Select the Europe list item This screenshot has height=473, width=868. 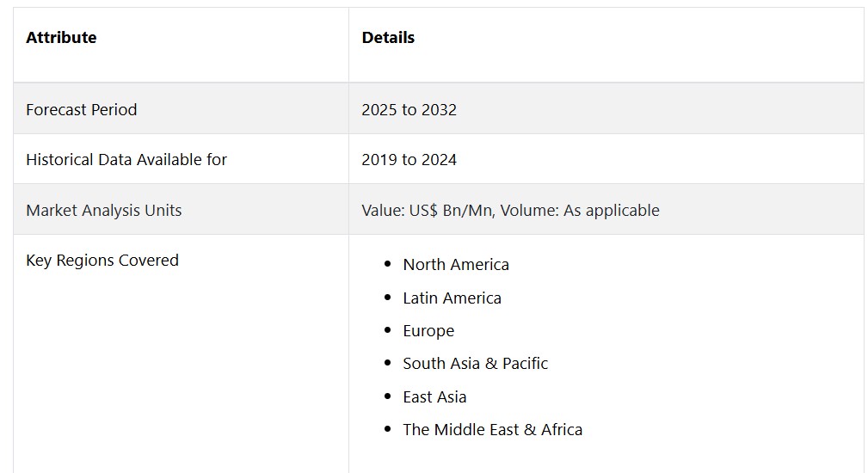coord(428,331)
